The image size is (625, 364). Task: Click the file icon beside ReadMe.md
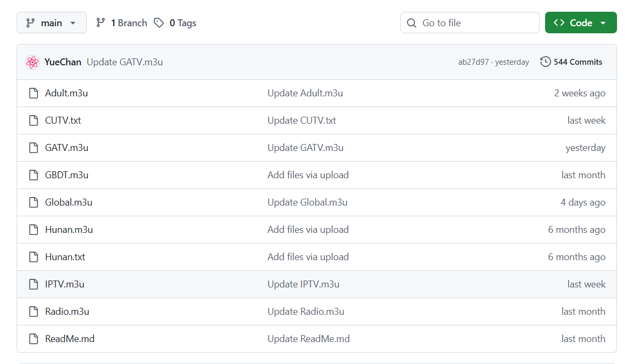click(x=34, y=339)
